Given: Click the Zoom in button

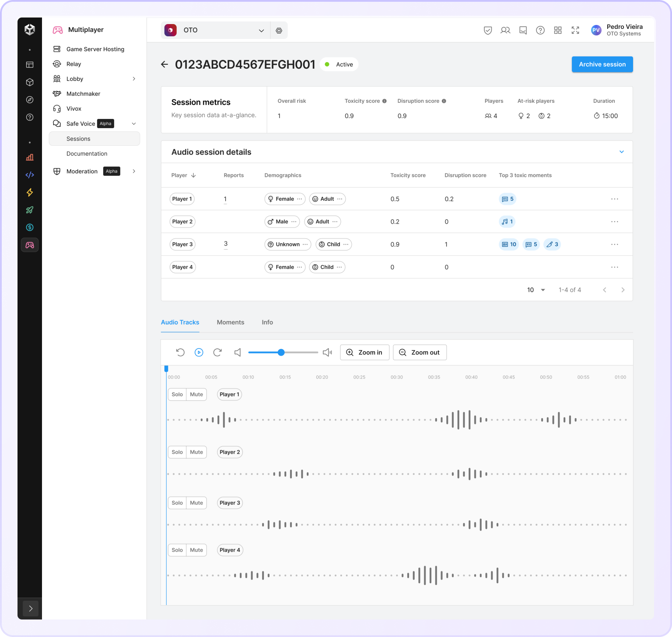Looking at the screenshot, I should 364,352.
